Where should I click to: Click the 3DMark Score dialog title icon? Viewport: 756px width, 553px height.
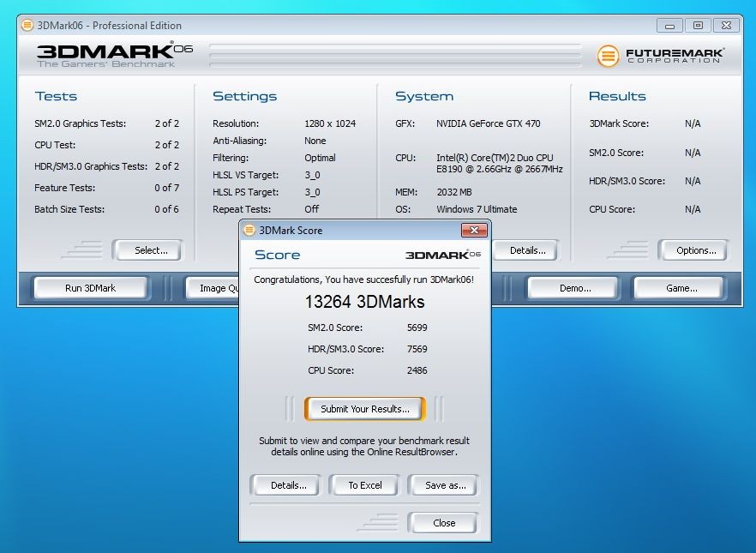coord(249,230)
